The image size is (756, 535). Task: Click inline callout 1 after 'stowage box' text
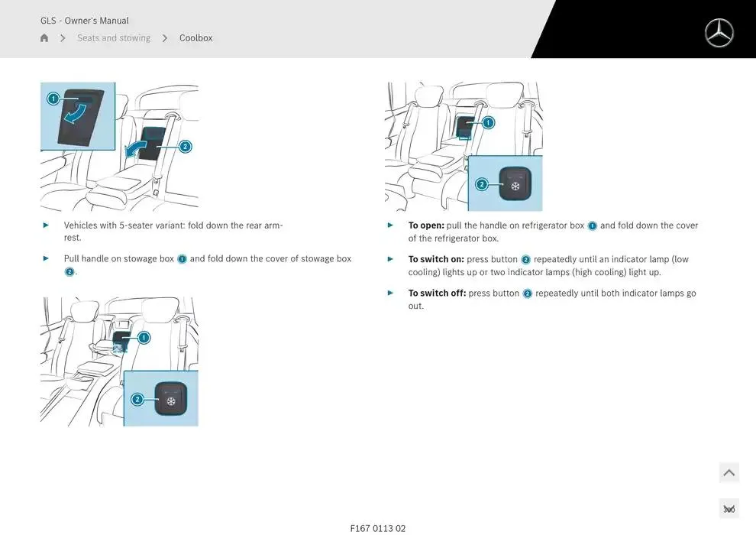[182, 259]
